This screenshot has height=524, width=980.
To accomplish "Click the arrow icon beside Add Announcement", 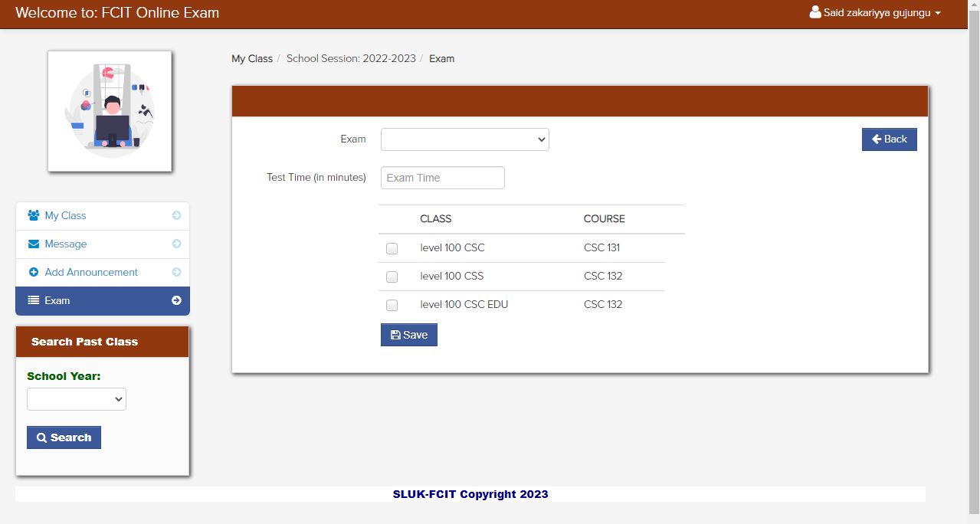I will pos(176,272).
